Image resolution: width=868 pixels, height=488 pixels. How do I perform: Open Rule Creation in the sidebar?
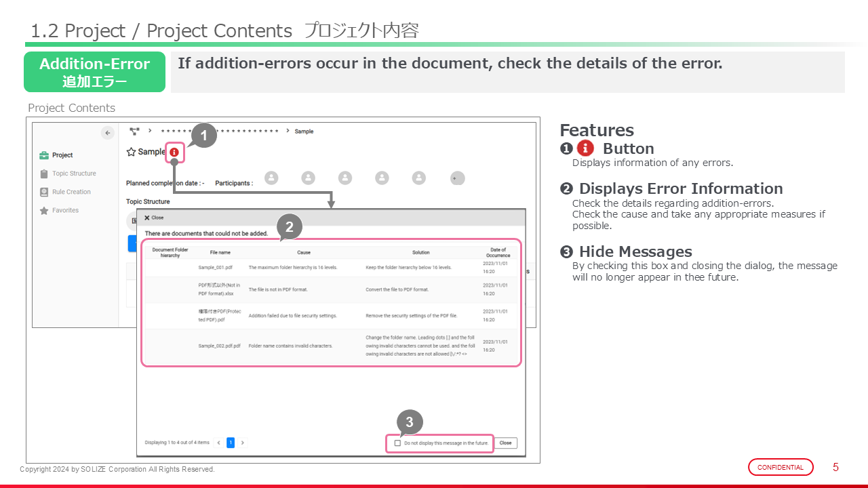click(71, 192)
